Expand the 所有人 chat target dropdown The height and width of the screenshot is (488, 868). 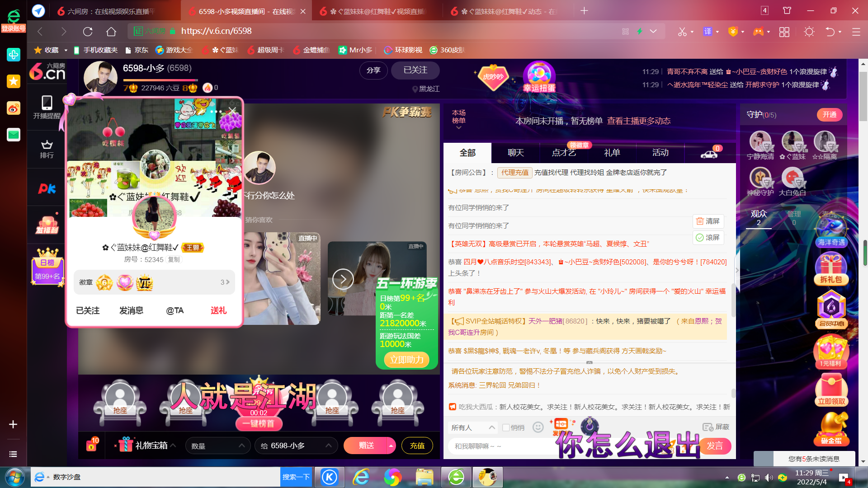[x=473, y=427]
